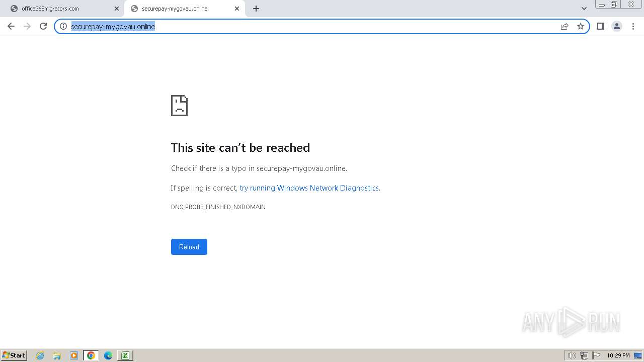The height and width of the screenshot is (362, 644).
Task: Expand the tab search dropdown
Action: point(584,9)
